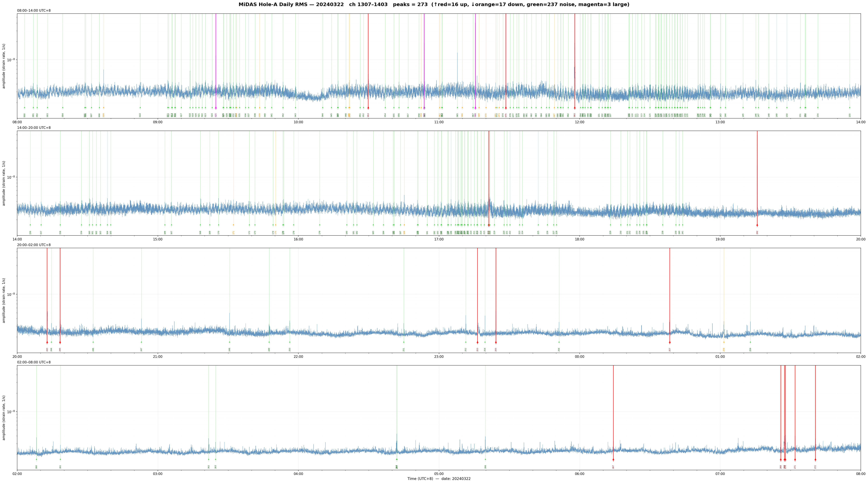
Task: Click the '16:00' time tick label
Action: tap(298, 239)
